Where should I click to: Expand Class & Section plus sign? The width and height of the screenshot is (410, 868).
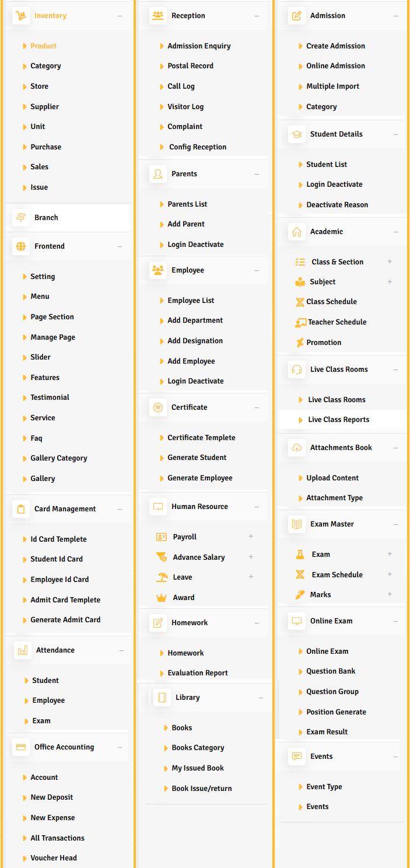390,262
